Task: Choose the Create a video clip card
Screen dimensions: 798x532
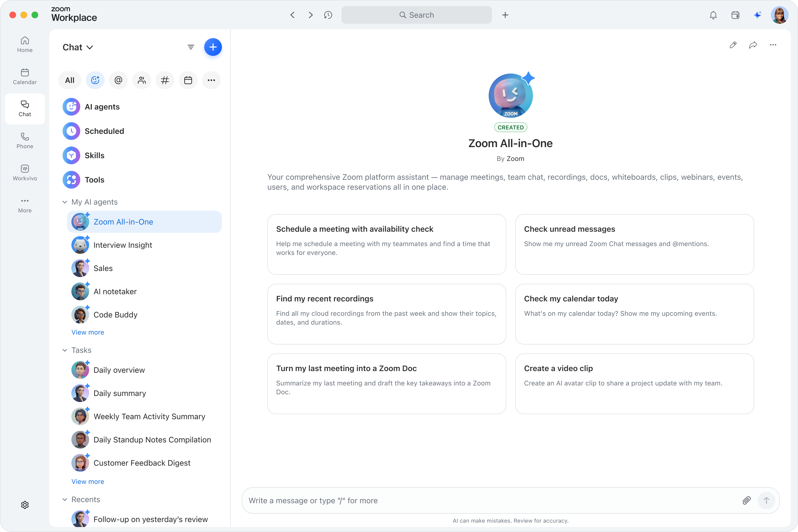Action: (x=634, y=384)
